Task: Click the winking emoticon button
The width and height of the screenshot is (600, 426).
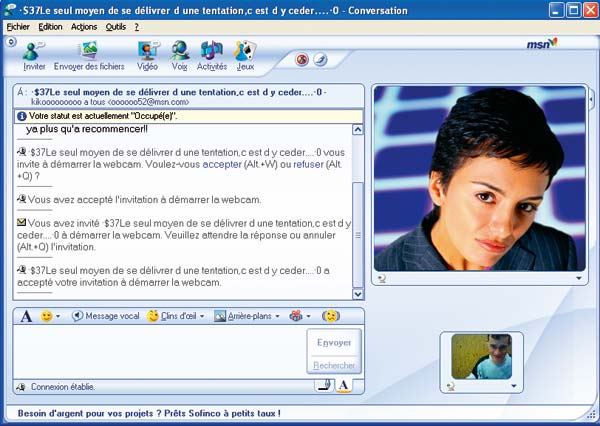Action: [331, 316]
